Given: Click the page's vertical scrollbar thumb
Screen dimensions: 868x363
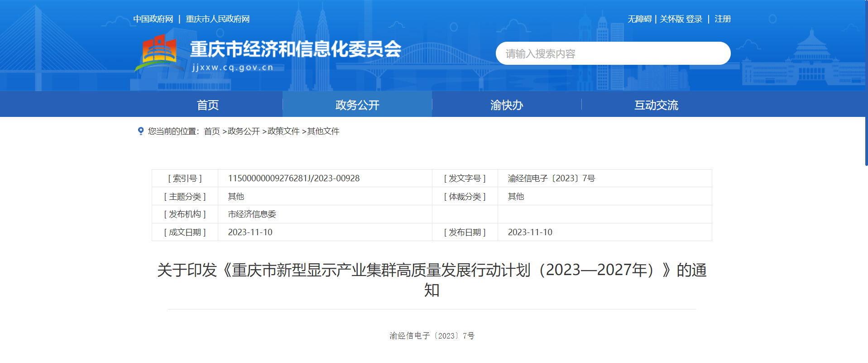Looking at the screenshot, I should (866, 82).
